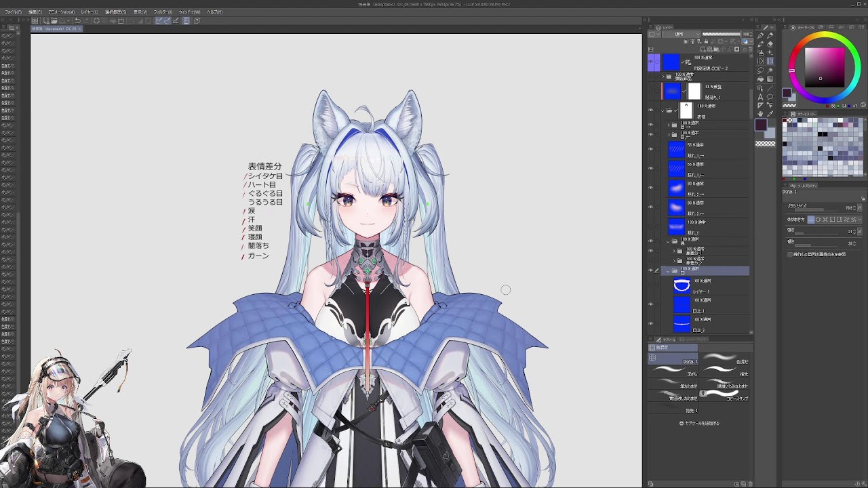Open the ウィンドウ(W) menu
This screenshot has height=488, width=868.
[189, 12]
